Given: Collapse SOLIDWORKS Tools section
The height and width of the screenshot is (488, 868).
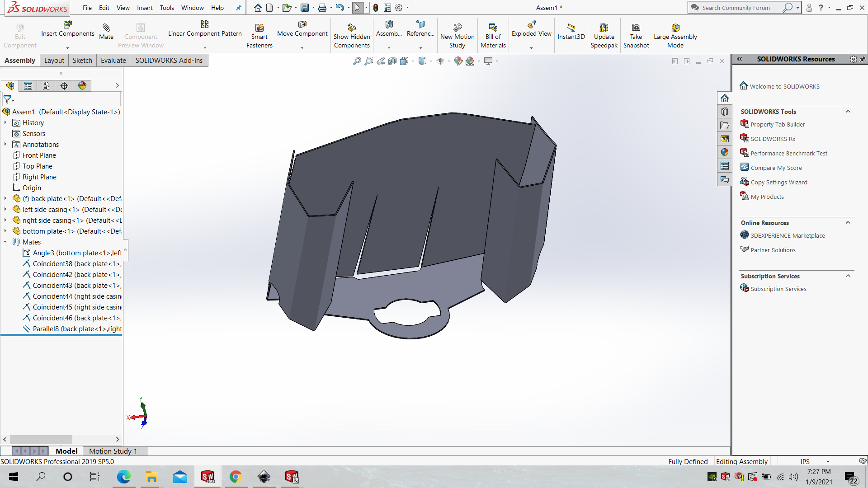Looking at the screenshot, I should coord(848,112).
